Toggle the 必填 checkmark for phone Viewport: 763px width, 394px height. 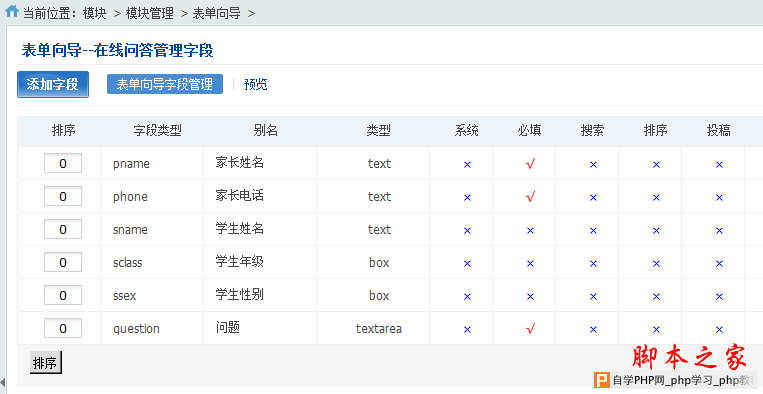click(x=530, y=197)
